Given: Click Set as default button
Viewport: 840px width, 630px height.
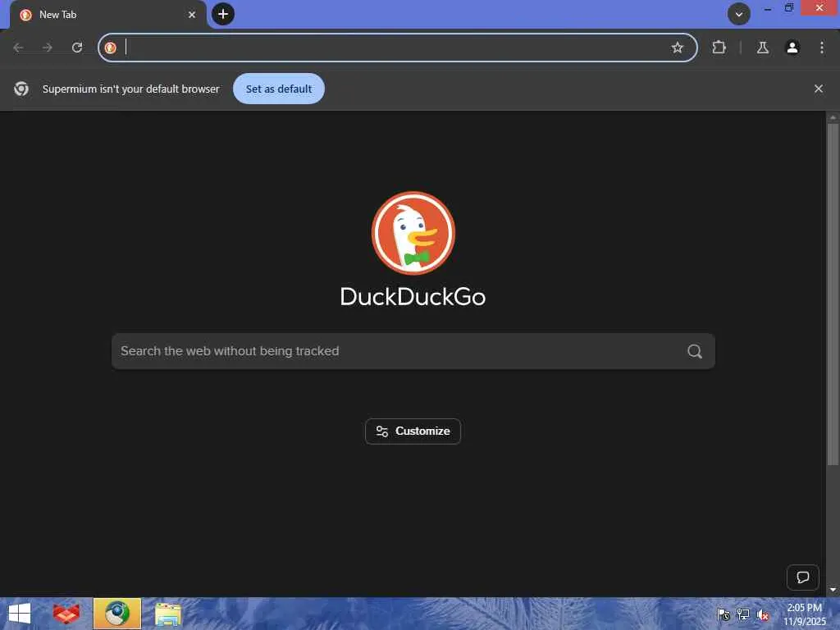Looking at the screenshot, I should coord(279,89).
